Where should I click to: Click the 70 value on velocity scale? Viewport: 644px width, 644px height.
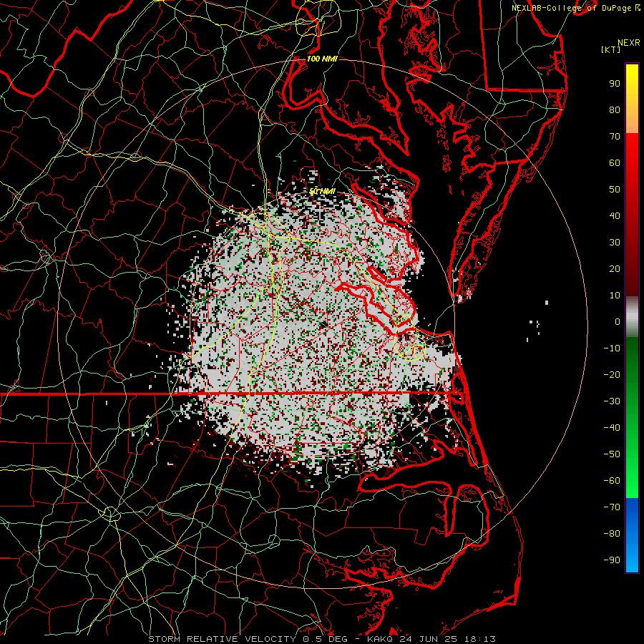pyautogui.click(x=615, y=137)
